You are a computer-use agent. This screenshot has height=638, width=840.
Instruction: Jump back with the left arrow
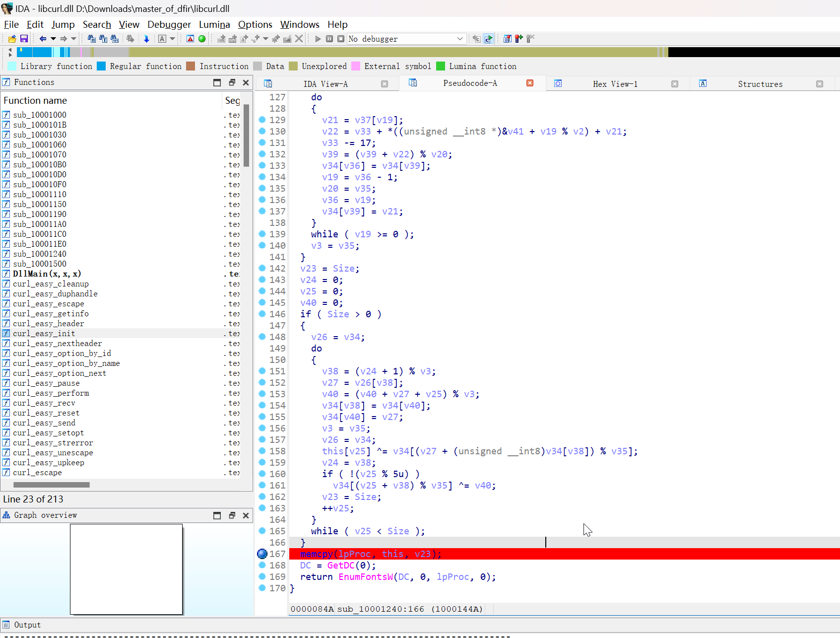click(x=43, y=39)
